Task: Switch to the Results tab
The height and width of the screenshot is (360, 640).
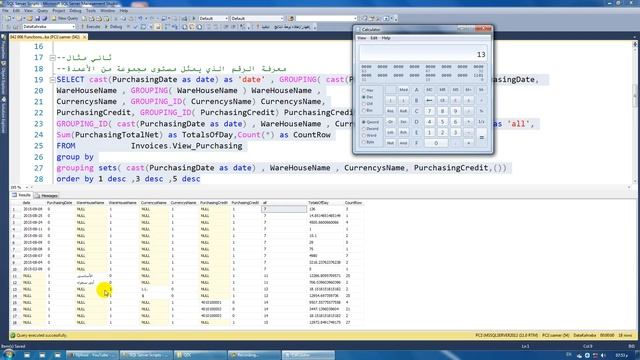Action: point(22,196)
